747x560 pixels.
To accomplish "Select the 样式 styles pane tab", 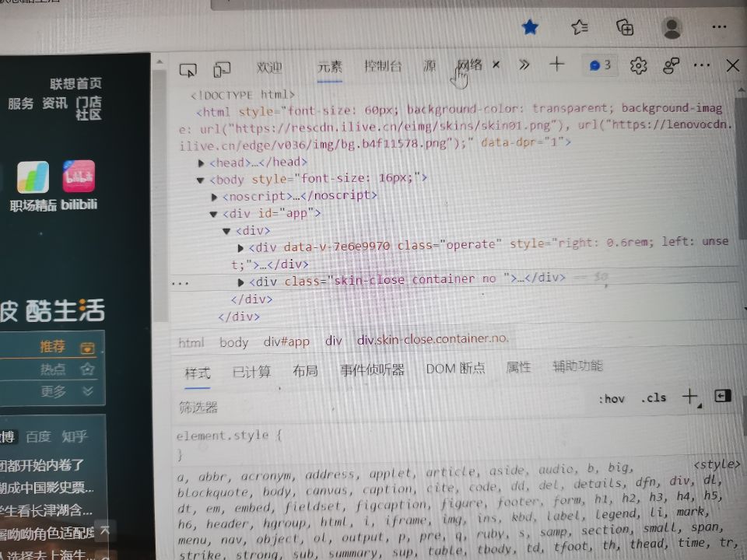I will click(x=197, y=373).
